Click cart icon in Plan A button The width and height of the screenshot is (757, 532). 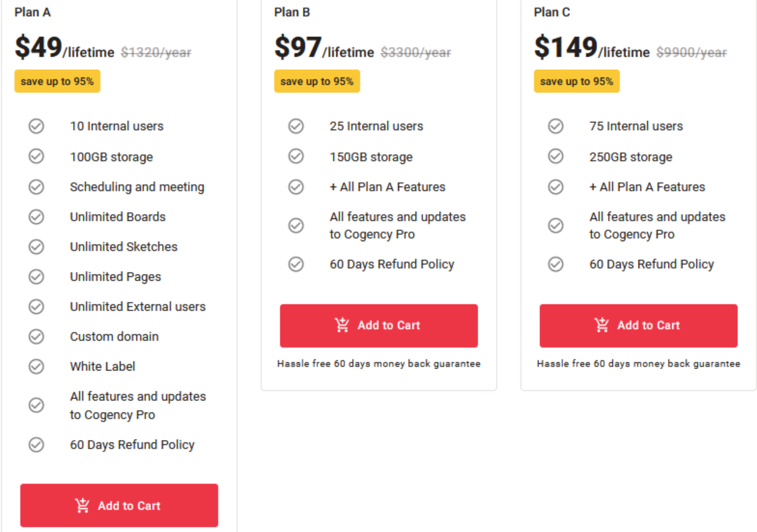tap(82, 505)
